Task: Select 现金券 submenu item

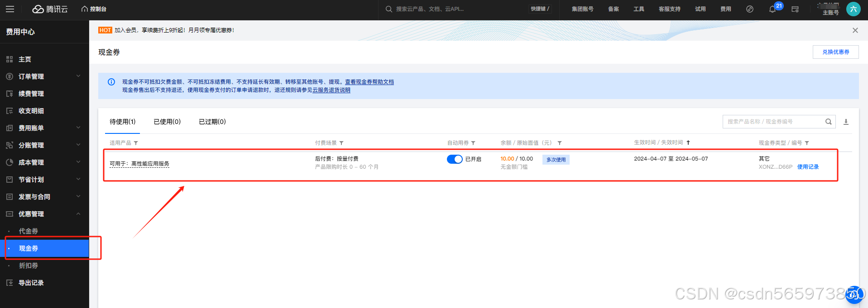Action: click(x=44, y=248)
